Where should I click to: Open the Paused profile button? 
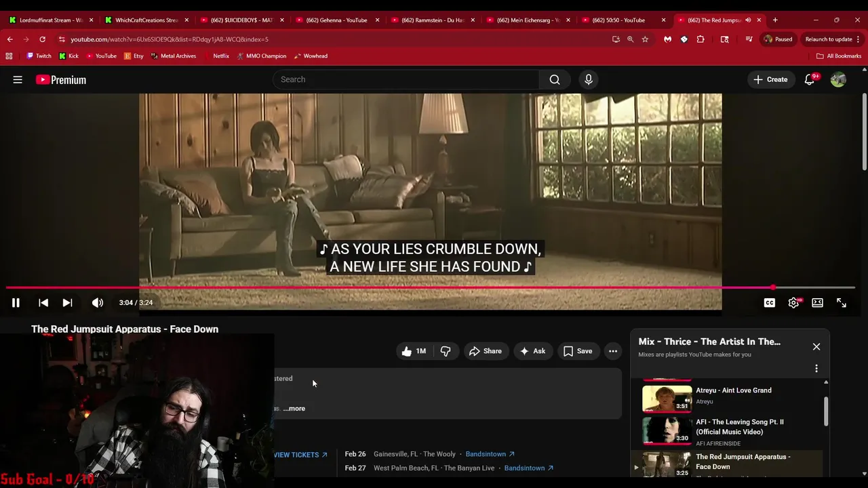coord(778,39)
